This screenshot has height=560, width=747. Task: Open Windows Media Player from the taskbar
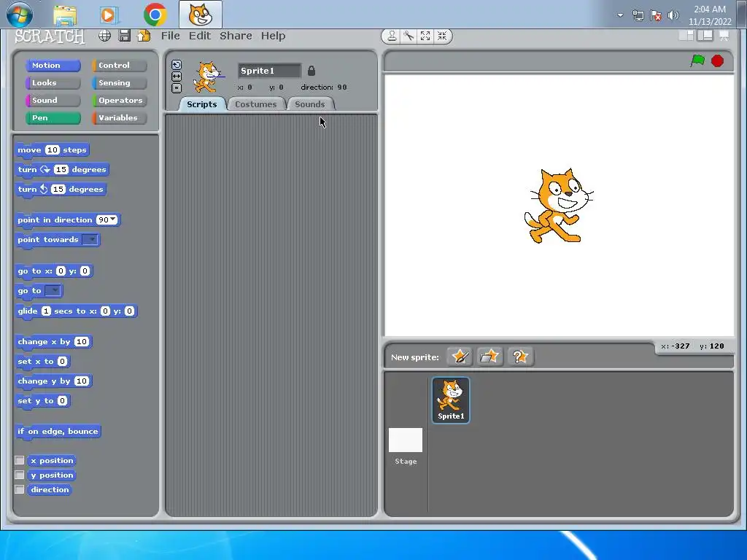(109, 15)
